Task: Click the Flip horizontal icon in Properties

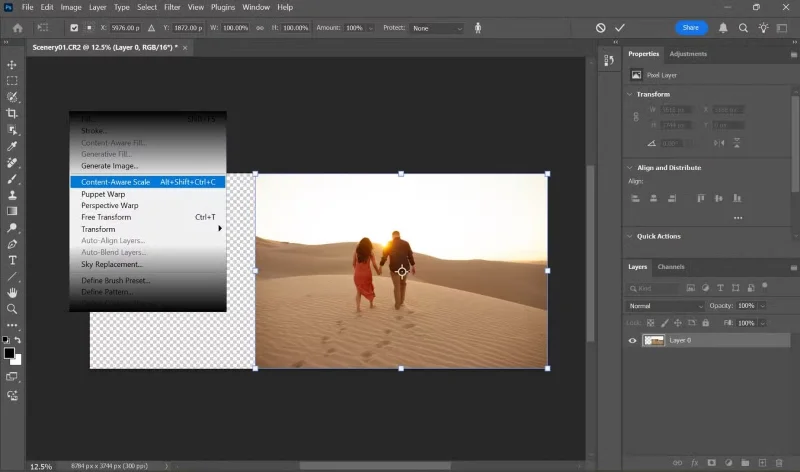Action: pos(719,143)
